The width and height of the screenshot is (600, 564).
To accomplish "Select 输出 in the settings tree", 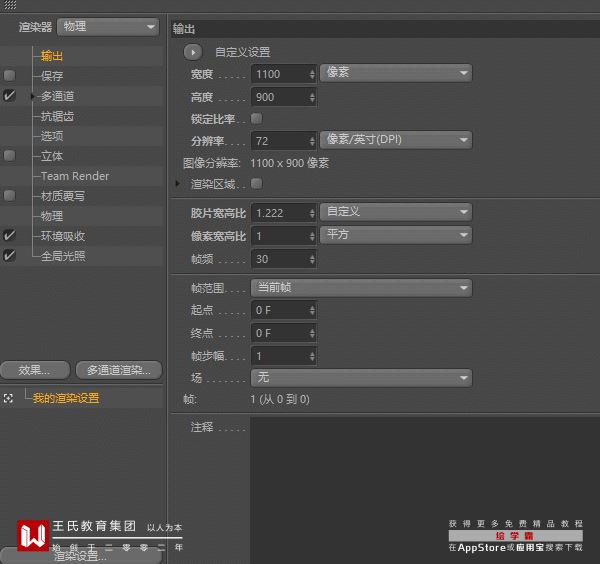I will (x=52, y=56).
